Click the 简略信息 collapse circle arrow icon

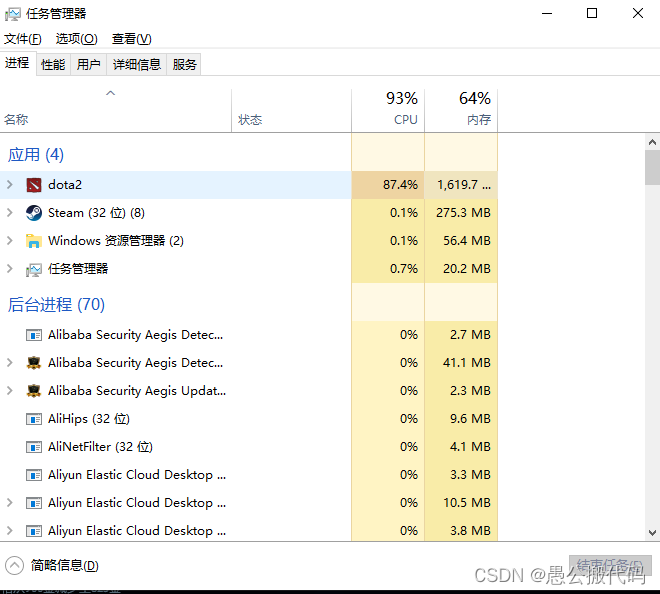pos(15,565)
